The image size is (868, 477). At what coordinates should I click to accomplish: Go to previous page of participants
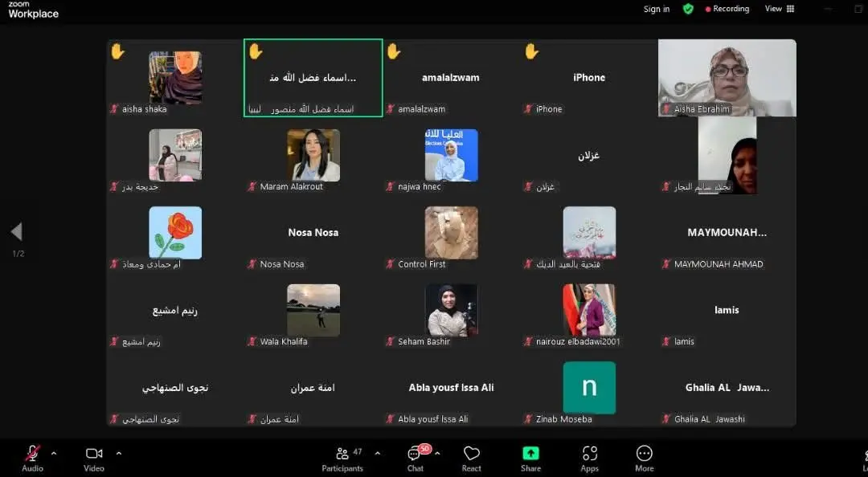pyautogui.click(x=16, y=232)
